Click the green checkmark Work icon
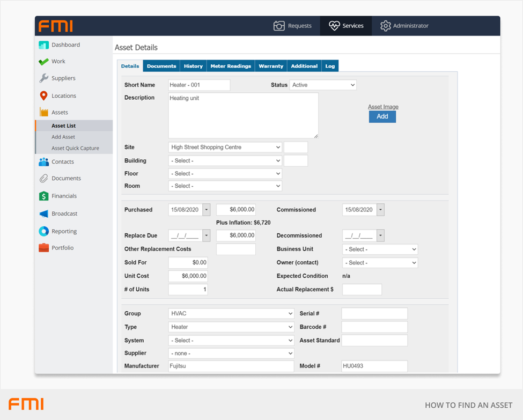The height and width of the screenshot is (420, 523). pos(43,62)
